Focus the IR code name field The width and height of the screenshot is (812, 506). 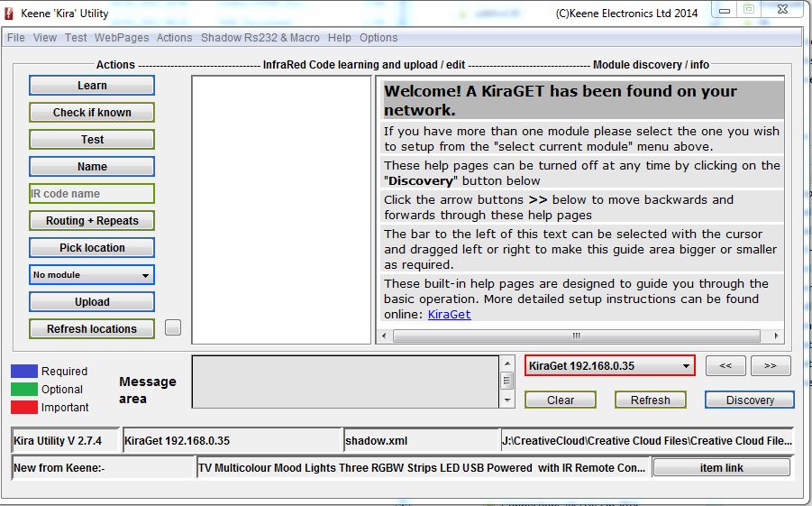(x=92, y=193)
